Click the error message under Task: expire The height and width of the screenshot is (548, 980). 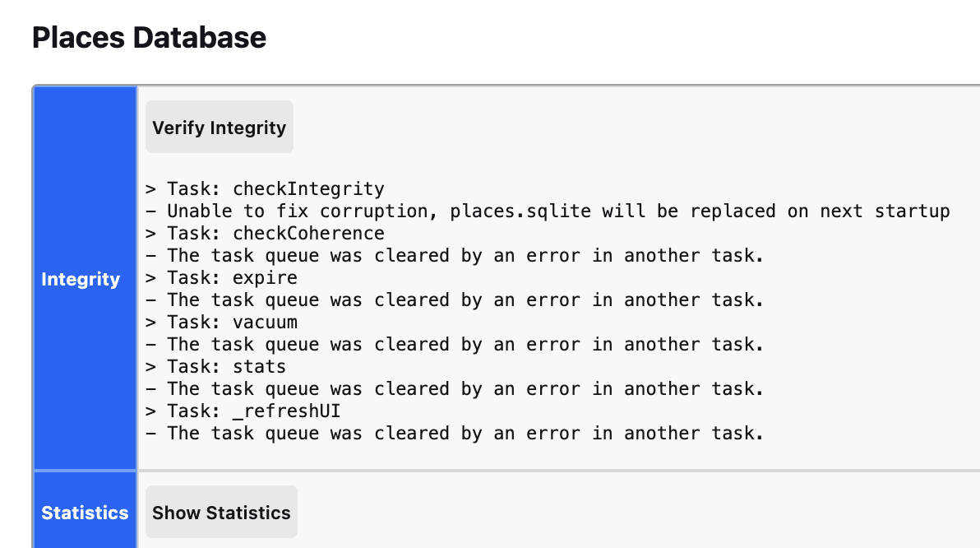[455, 300]
